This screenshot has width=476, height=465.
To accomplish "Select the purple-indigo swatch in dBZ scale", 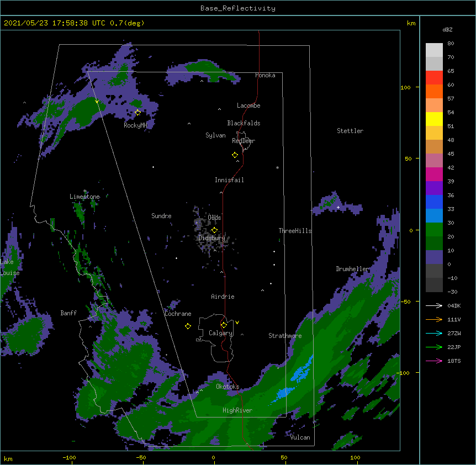I will (434, 188).
